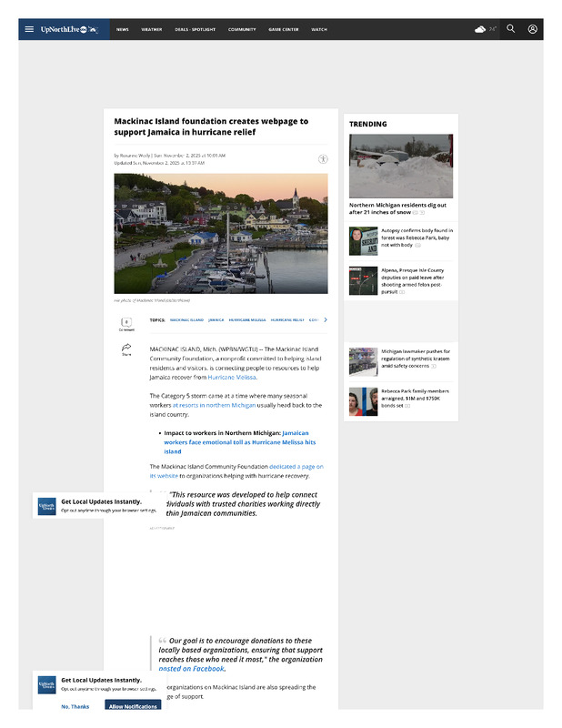Select the Mackinac Island topic tag
Viewport: 562px width, 728px height.
(186, 320)
